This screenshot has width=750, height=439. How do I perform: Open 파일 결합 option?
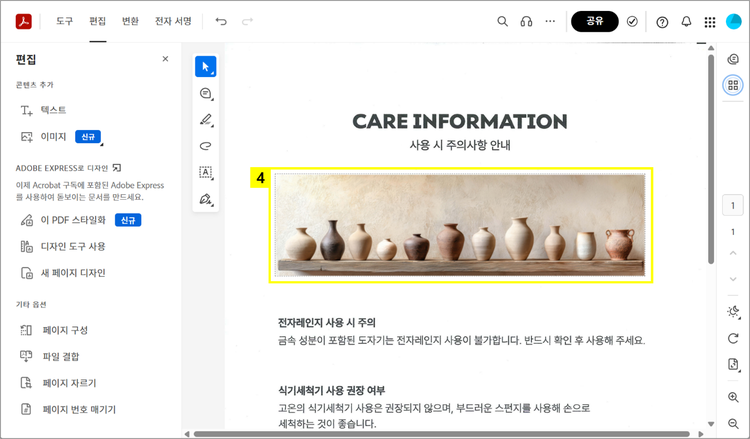[49, 356]
